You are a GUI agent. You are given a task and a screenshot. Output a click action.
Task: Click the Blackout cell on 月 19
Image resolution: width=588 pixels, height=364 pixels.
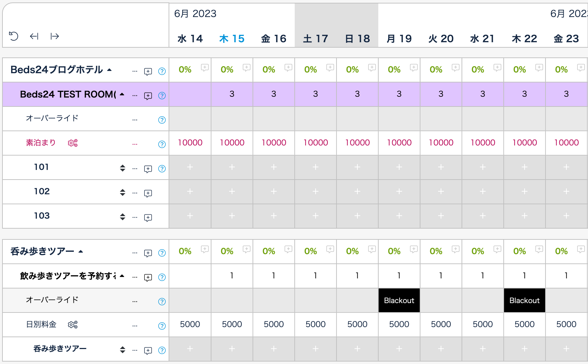click(x=399, y=300)
